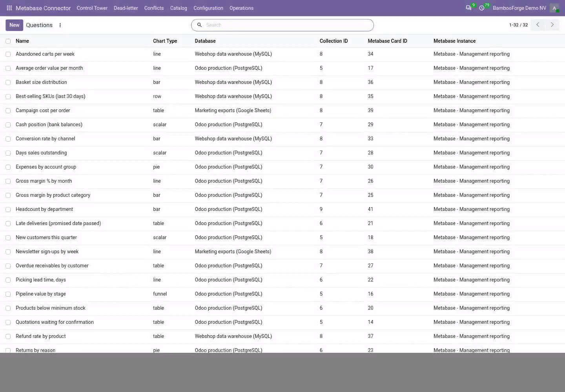The width and height of the screenshot is (565, 392).
Task: Toggle the select-all header checkbox
Action: pos(8,41)
